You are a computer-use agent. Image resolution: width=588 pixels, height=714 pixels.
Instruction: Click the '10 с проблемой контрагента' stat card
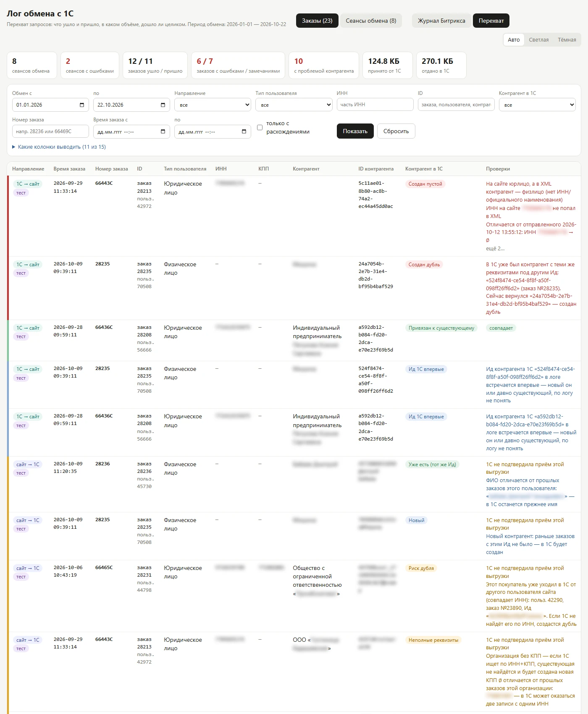pos(324,66)
